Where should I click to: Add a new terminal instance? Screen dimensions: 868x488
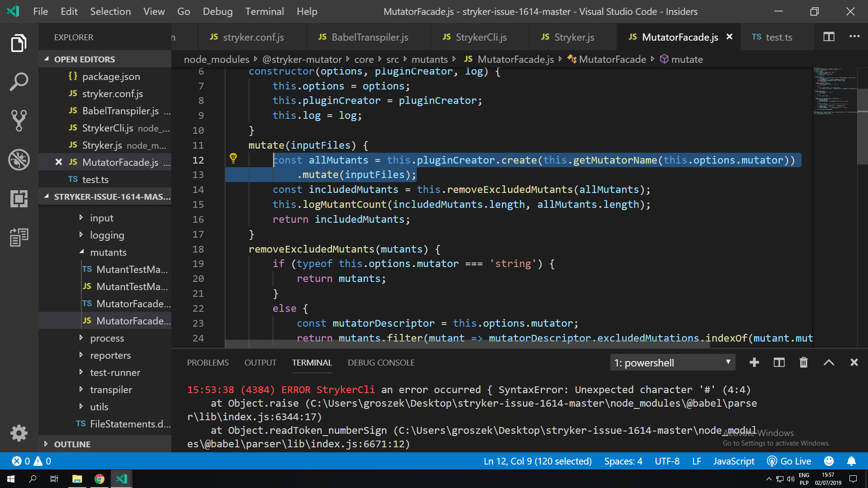tap(754, 362)
